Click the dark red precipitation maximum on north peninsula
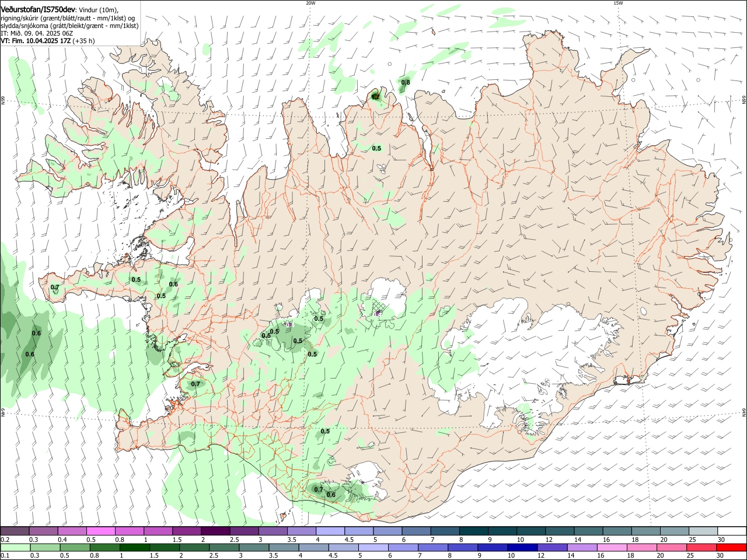The image size is (747, 560). (x=376, y=96)
